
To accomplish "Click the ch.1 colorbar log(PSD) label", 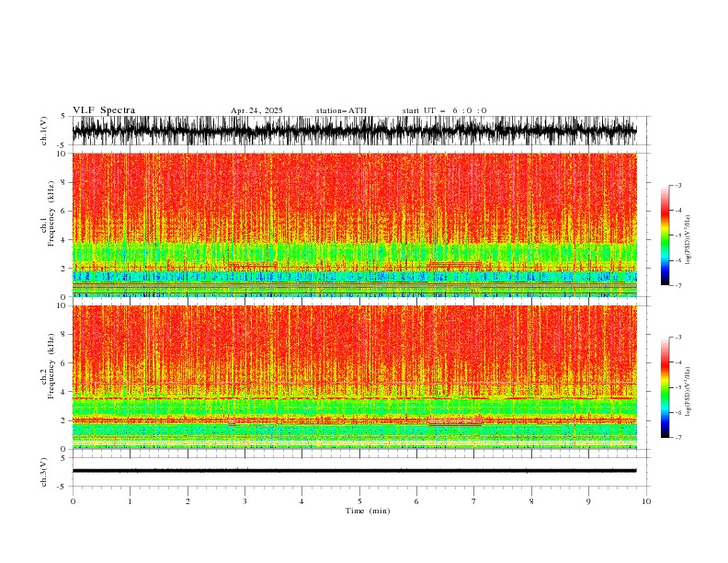I will (688, 240).
